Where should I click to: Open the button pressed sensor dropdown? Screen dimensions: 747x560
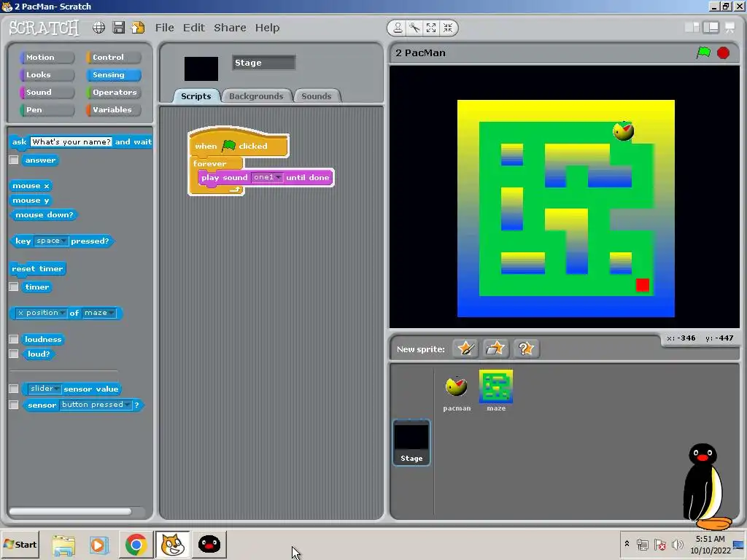[96, 405]
